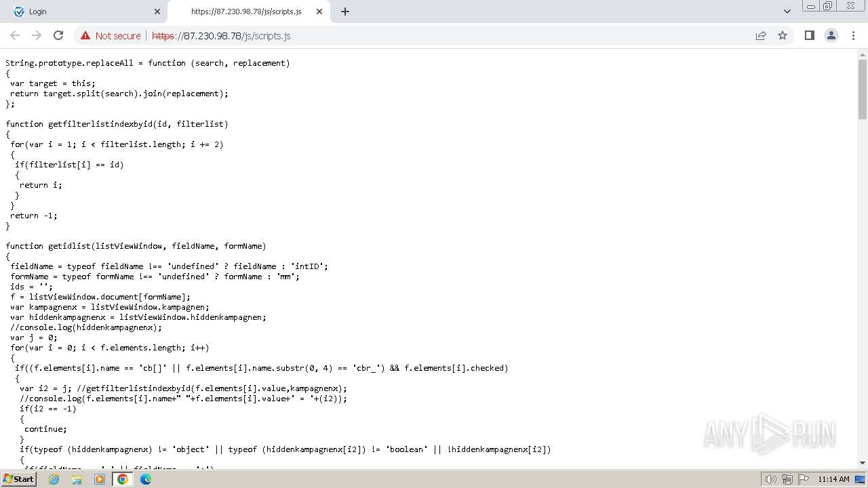
Task: View the Not secure site warning
Action: 111,35
